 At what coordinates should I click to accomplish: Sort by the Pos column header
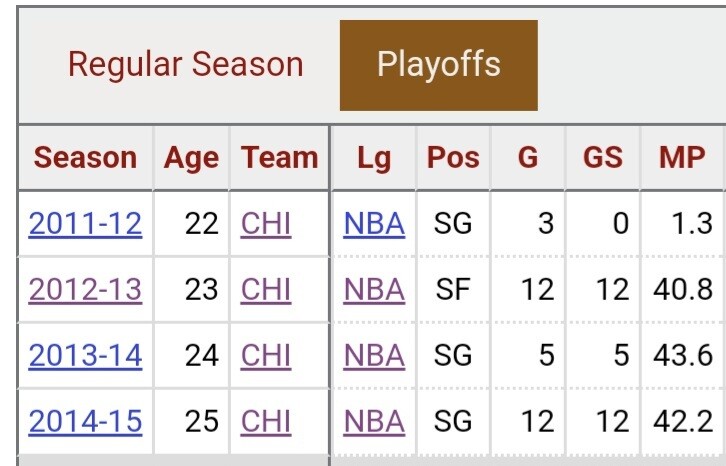pyautogui.click(x=453, y=158)
